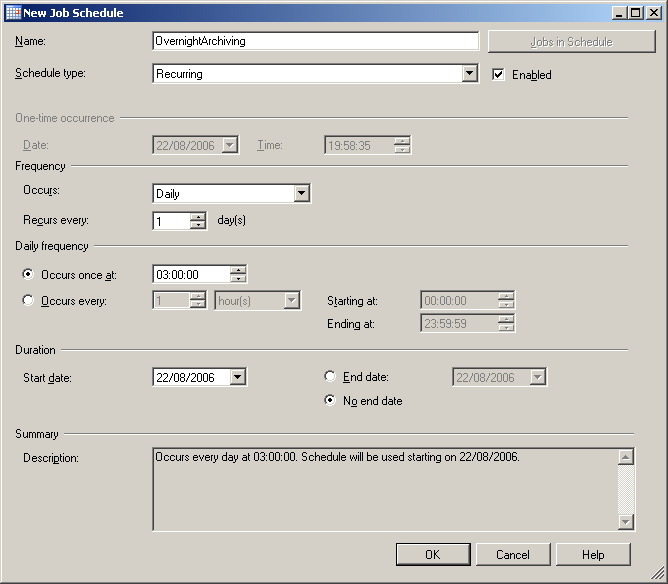Select the No end date option

(331, 400)
